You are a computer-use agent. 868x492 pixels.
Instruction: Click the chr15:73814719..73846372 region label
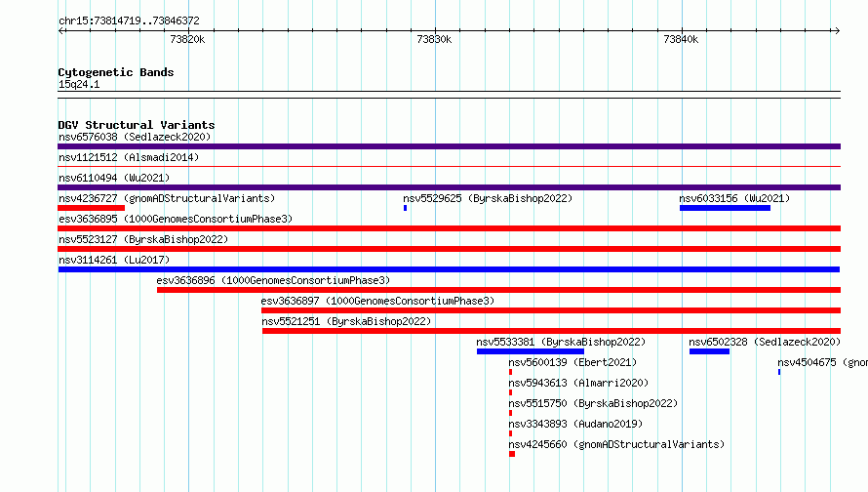(129, 20)
